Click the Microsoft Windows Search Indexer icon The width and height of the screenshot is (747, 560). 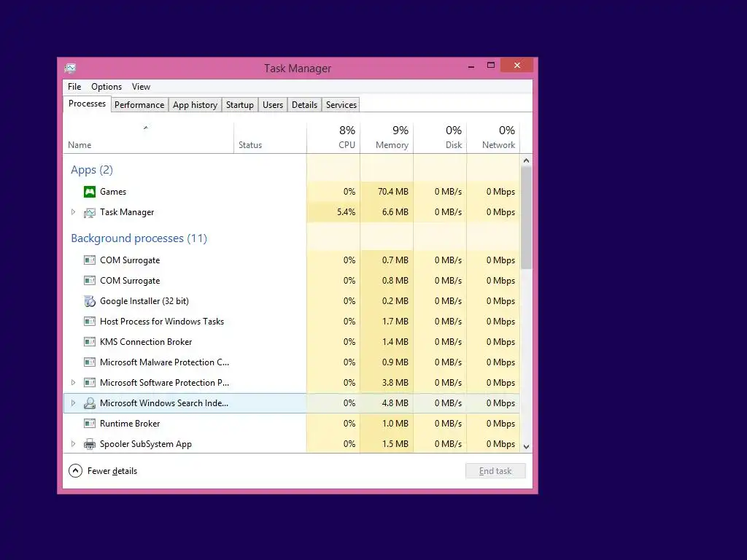[90, 403]
